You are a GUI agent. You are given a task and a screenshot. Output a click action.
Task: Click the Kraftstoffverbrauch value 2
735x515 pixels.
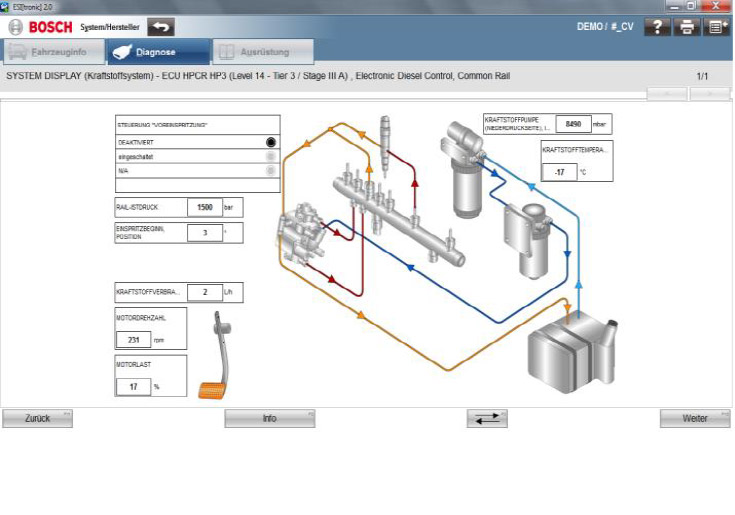(x=205, y=292)
